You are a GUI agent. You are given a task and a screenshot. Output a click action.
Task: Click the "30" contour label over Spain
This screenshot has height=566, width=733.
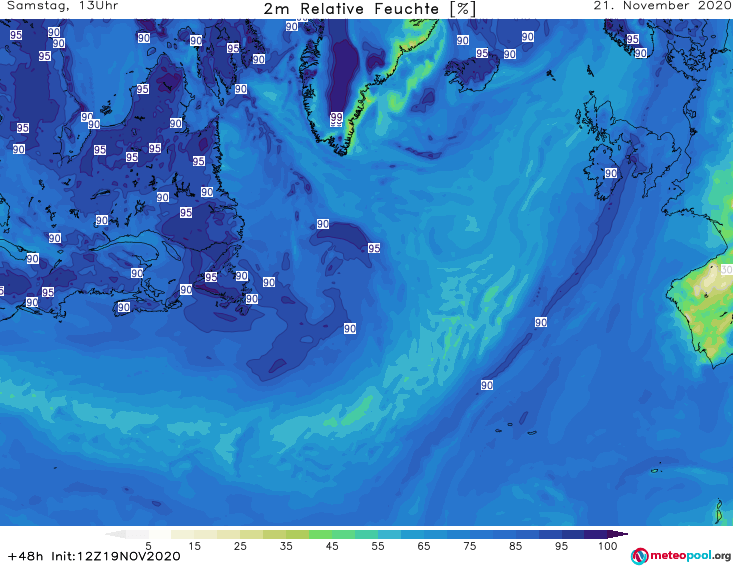(x=726, y=270)
